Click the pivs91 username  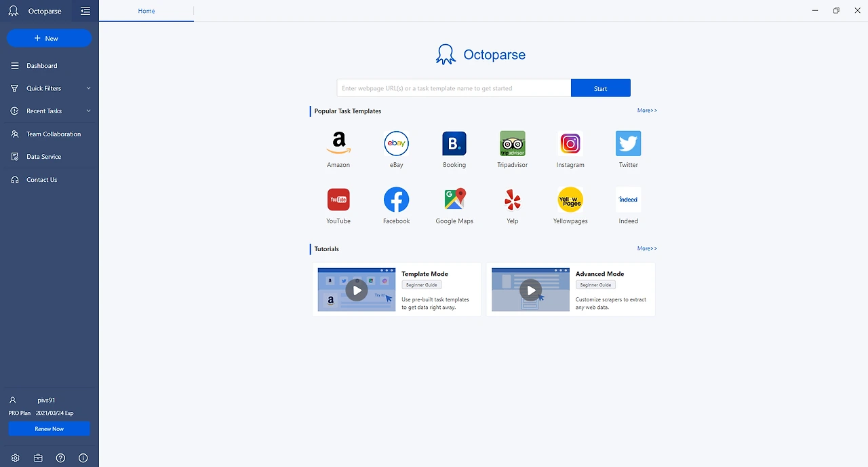click(46, 400)
